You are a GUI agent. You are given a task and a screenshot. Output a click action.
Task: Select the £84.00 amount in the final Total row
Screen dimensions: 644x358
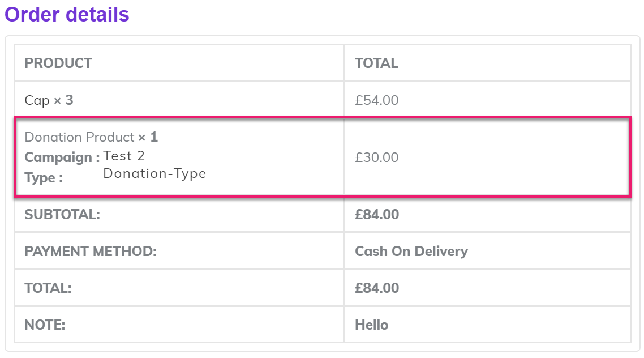376,288
